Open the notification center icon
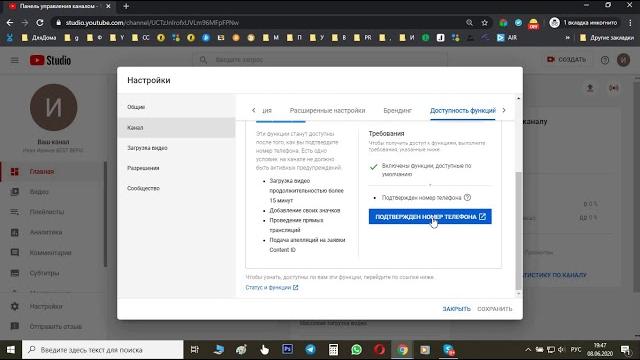This screenshot has width=640, height=360. [x=625, y=350]
